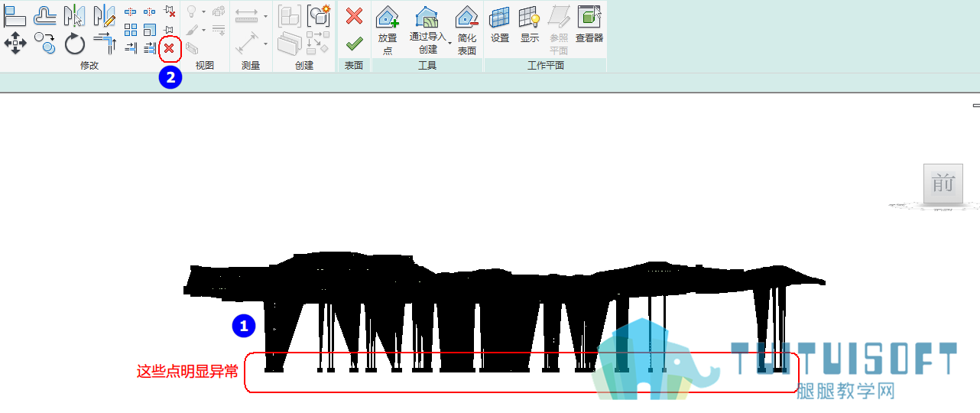The height and width of the screenshot is (413, 980).
Task: Click the 放置点 (Place Point) tool
Action: tap(388, 29)
